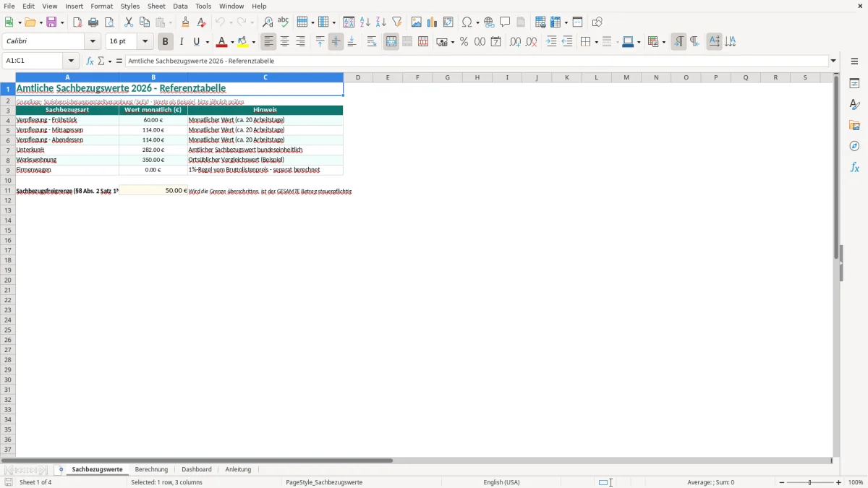Open the sidebar Navigator panel
This screenshot has height=488, width=868.
[x=854, y=146]
